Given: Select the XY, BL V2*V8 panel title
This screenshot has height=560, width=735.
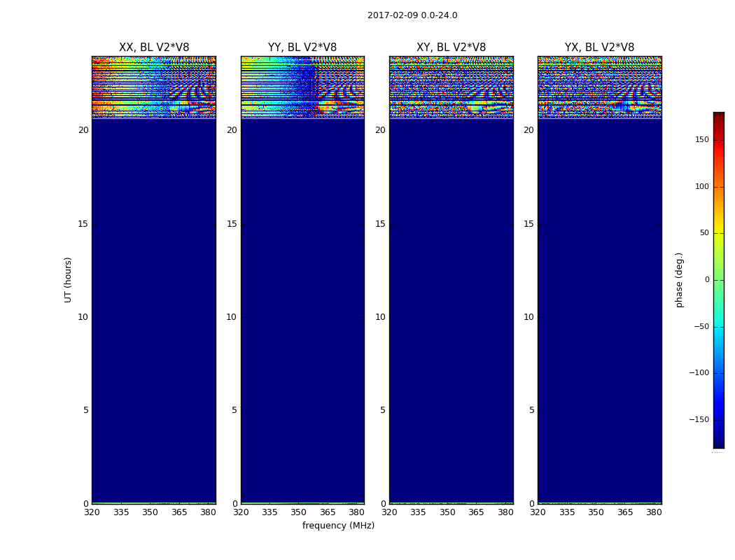Looking at the screenshot, I should (x=451, y=48).
